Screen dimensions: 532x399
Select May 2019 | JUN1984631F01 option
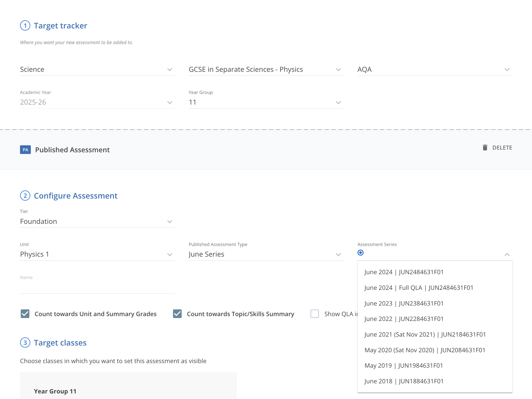click(x=435, y=366)
